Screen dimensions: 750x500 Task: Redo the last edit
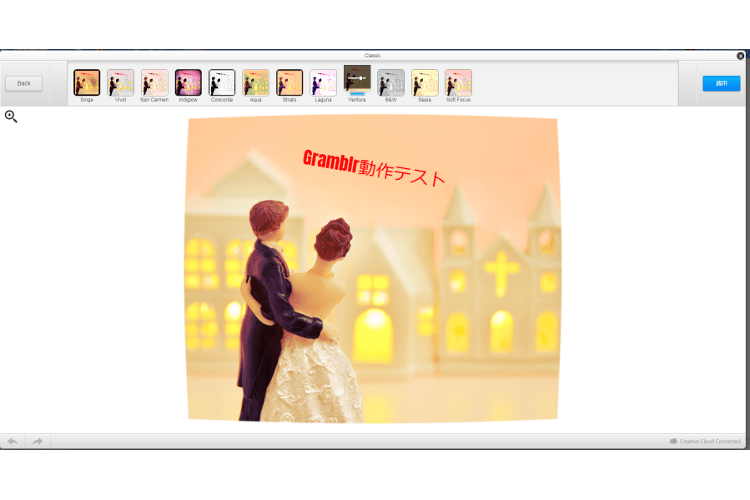(x=38, y=441)
